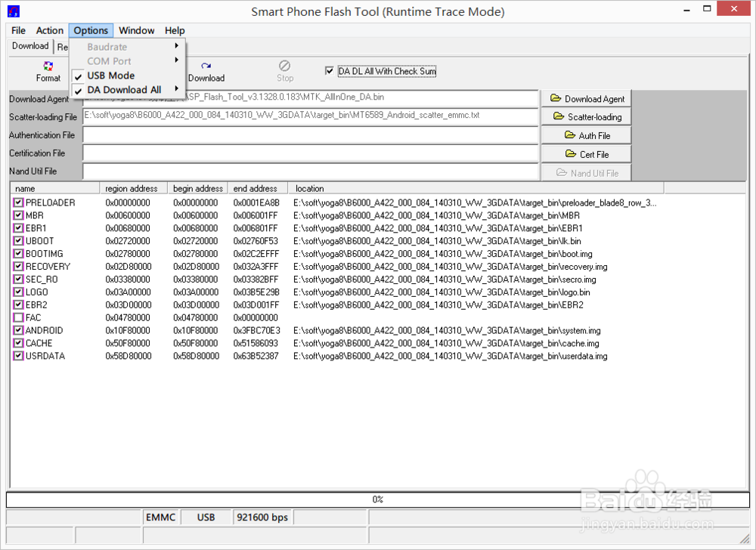Image resolution: width=756 pixels, height=550 pixels.
Task: Click the 0% progress bar
Action: pos(377,499)
